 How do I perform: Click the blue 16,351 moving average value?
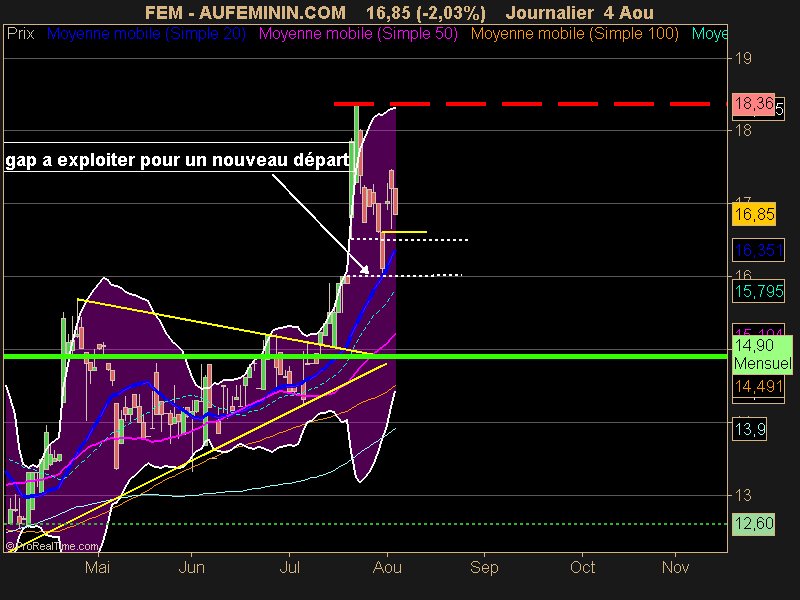(758, 250)
